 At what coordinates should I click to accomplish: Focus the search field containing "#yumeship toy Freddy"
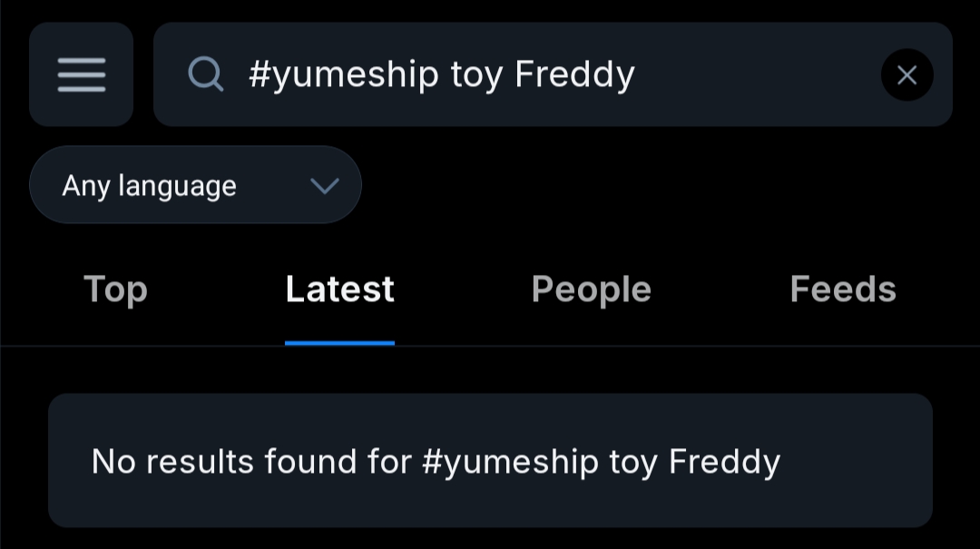tap(442, 74)
